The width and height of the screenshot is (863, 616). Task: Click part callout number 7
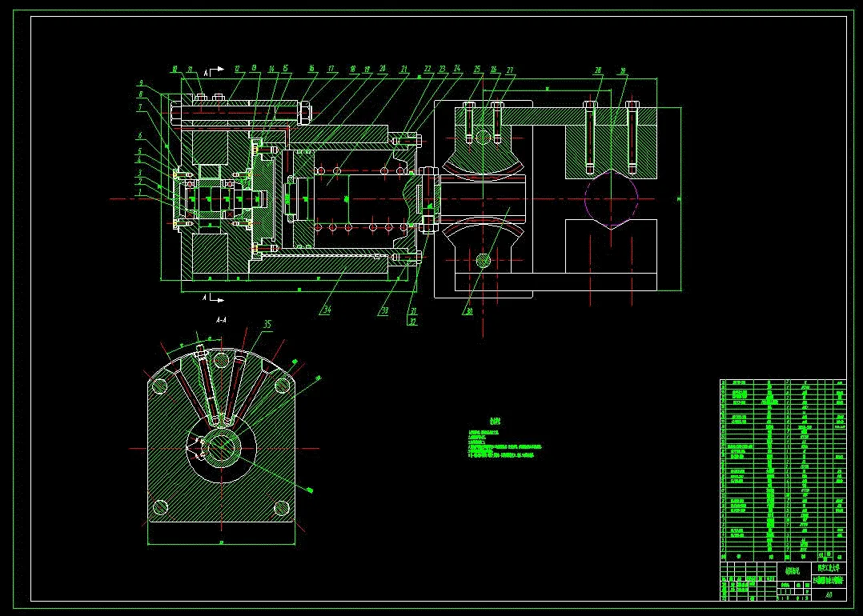[140, 107]
